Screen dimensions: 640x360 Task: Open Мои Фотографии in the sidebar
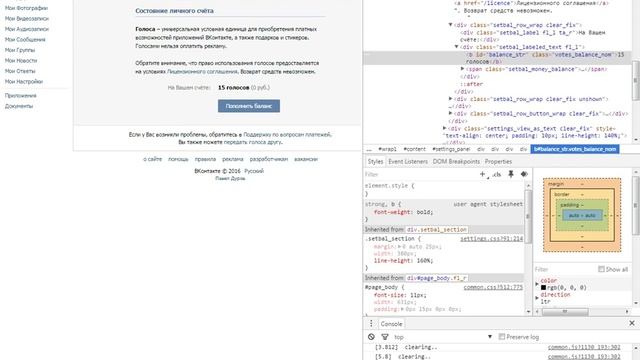click(x=26, y=8)
